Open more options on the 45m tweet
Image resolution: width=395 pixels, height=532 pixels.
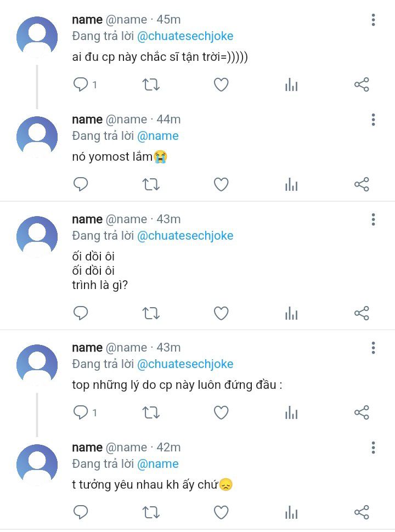(373, 20)
